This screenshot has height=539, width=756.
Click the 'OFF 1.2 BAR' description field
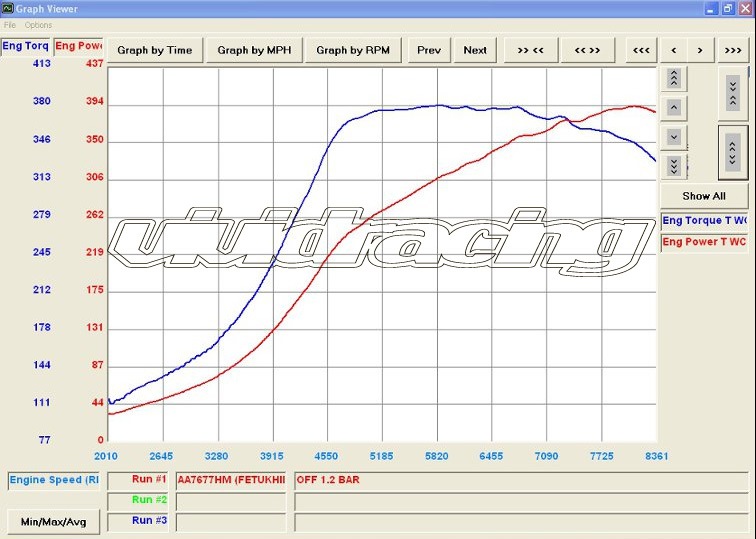521,480
